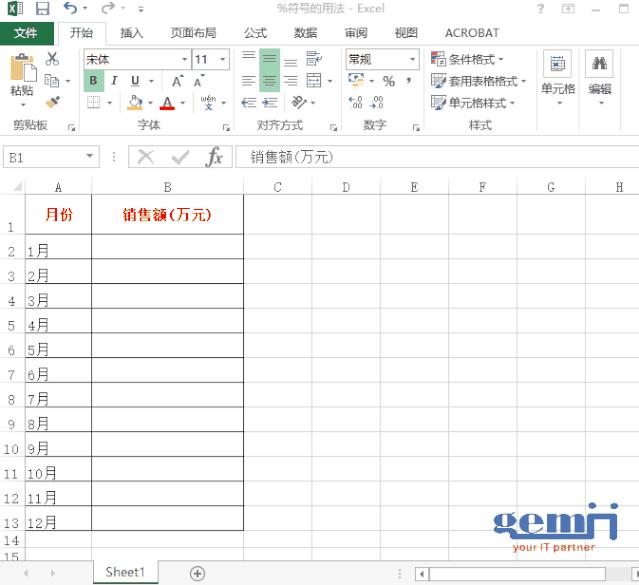Click the Paste clipboard icon

pyautogui.click(x=23, y=68)
